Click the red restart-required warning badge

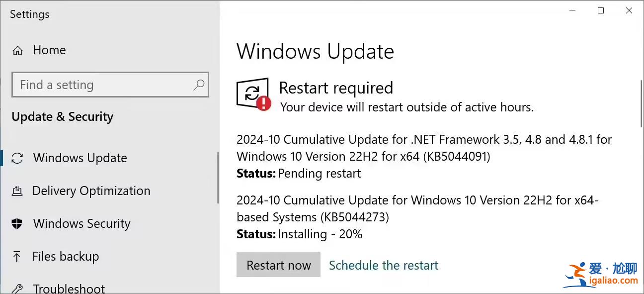tap(262, 104)
